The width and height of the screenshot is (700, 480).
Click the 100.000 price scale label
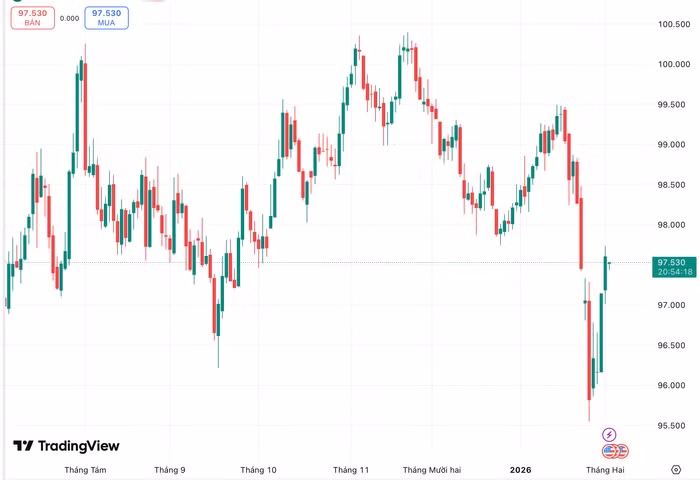[674, 64]
